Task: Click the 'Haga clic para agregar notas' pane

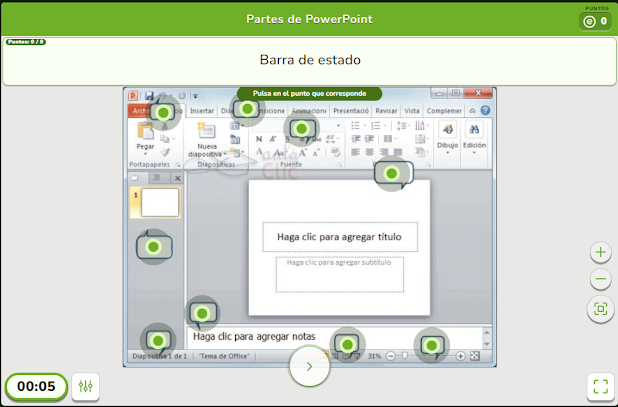Action: click(334, 337)
